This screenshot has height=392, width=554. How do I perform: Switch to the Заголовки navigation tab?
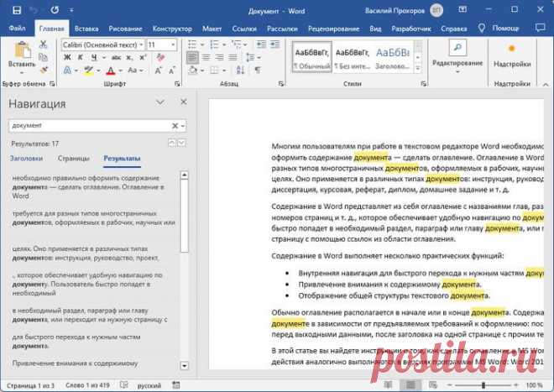click(27, 159)
